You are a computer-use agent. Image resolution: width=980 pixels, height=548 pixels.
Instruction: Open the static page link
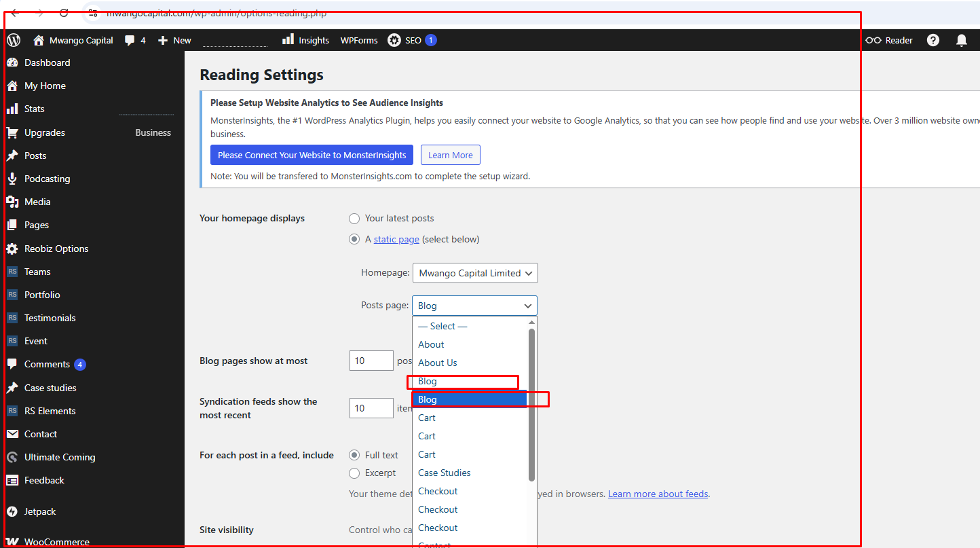(x=396, y=239)
